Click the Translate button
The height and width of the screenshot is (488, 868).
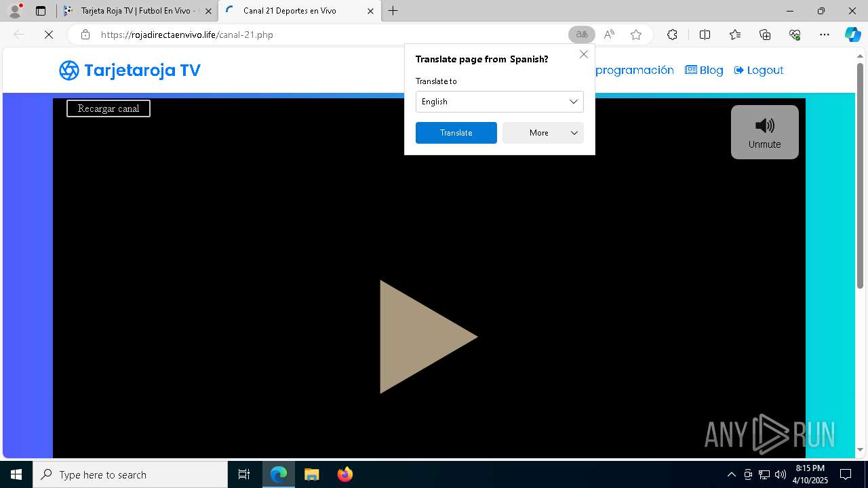pos(456,133)
